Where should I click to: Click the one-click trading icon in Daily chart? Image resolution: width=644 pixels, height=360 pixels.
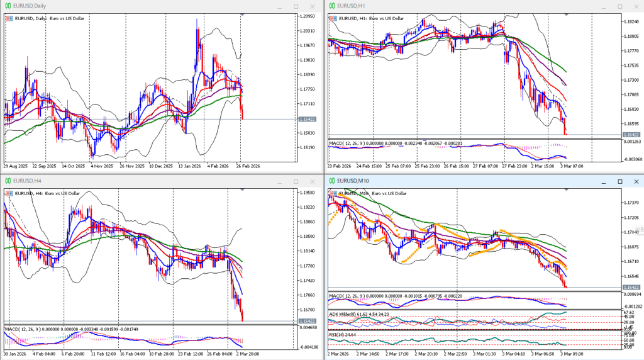(x=9, y=18)
